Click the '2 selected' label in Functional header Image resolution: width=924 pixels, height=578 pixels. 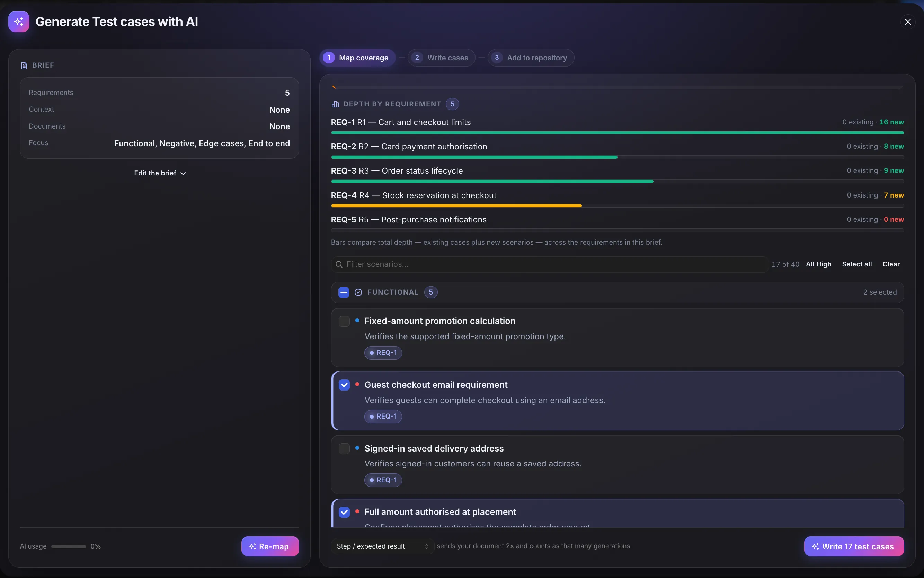[880, 292]
